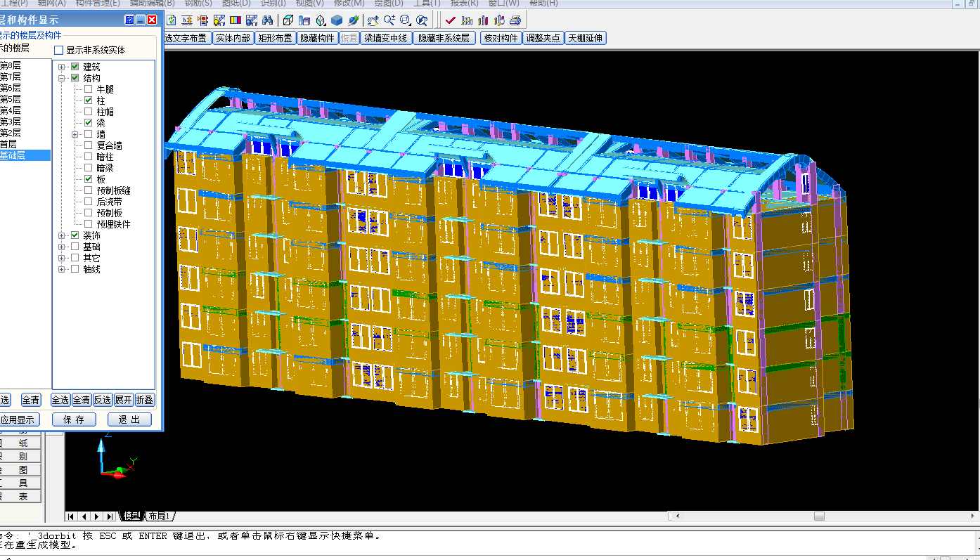Switch to the 布局1 tab
The width and height of the screenshot is (980, 560).
point(160,516)
